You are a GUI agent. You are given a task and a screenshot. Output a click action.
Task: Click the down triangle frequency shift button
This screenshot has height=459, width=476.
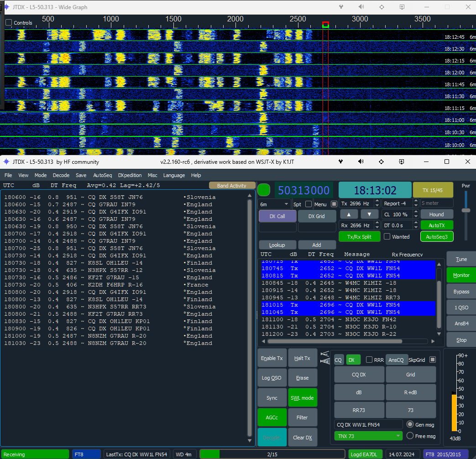369,214
